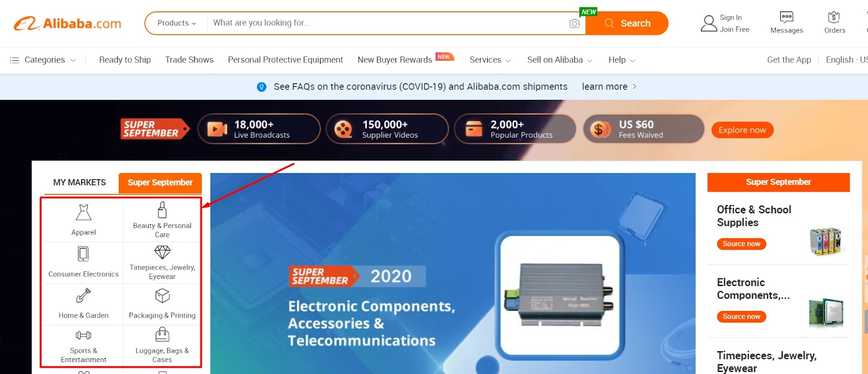Image resolution: width=868 pixels, height=374 pixels.
Task: Open the Messages icon
Action: (x=786, y=17)
